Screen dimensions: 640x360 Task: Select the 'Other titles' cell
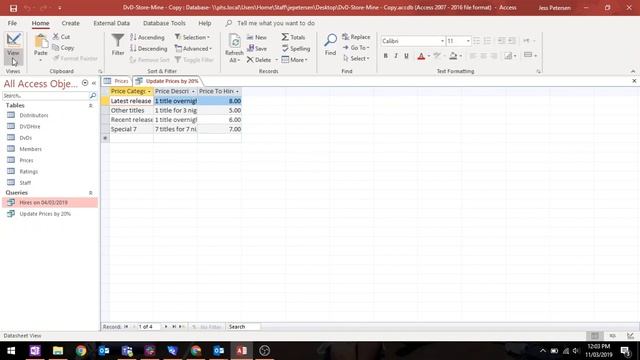(x=131, y=110)
